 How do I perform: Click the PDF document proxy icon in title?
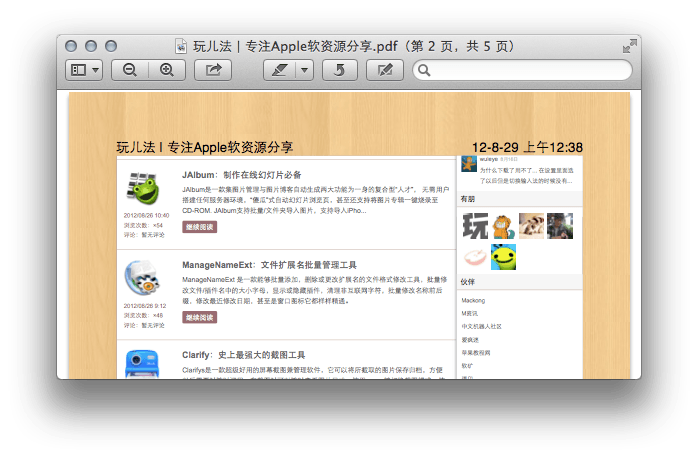pos(181,46)
